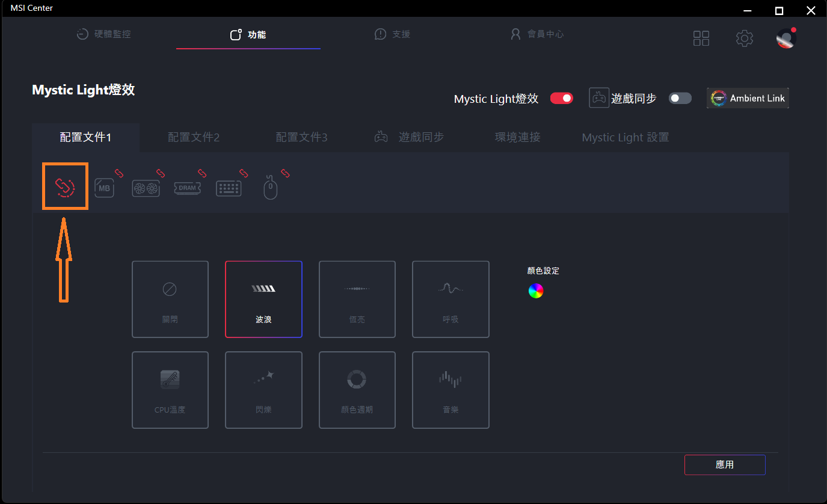Open the apps grid view icon

pyautogui.click(x=701, y=38)
